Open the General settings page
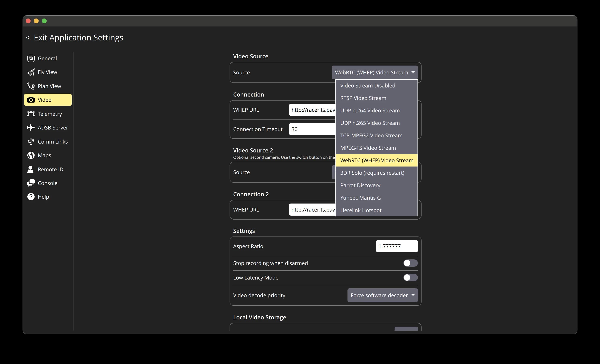This screenshot has width=600, height=364. click(x=48, y=58)
